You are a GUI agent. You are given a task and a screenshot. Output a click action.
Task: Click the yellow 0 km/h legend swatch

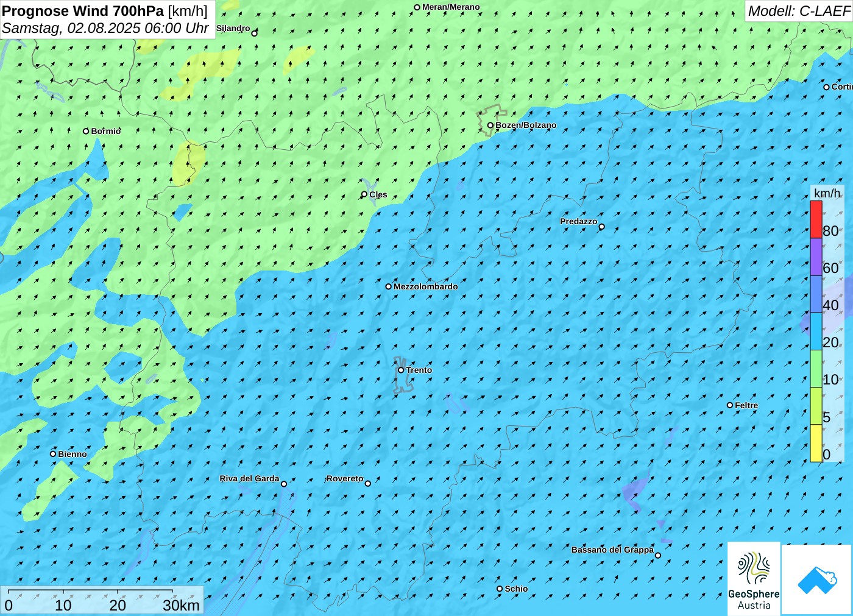coord(816,443)
